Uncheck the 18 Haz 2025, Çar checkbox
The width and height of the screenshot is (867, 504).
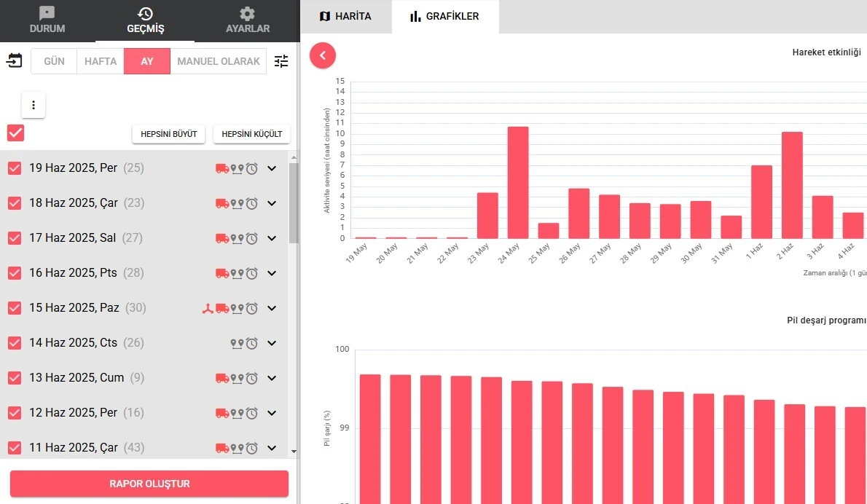(15, 202)
